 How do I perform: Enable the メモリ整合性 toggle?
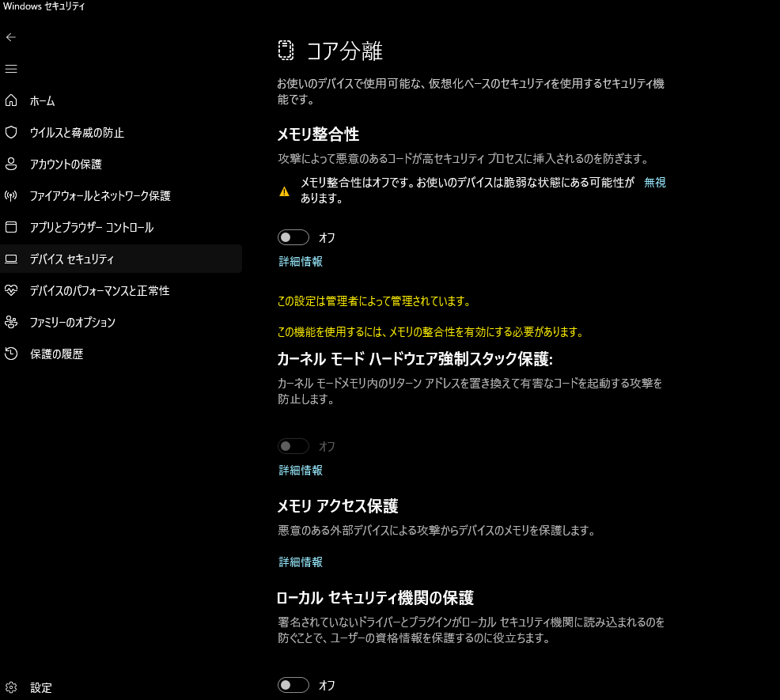[293, 236]
